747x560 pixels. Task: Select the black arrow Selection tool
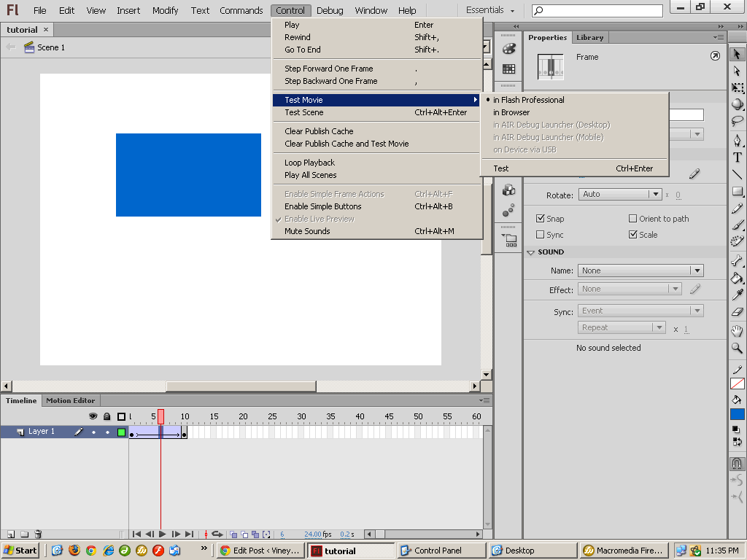[737, 54]
